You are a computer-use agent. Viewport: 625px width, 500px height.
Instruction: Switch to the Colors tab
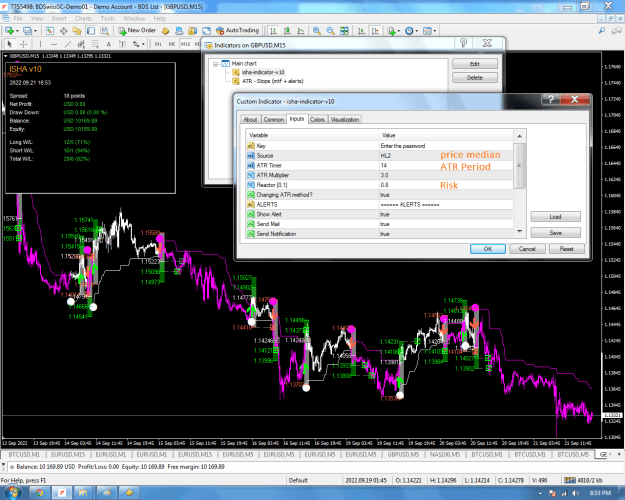click(317, 119)
